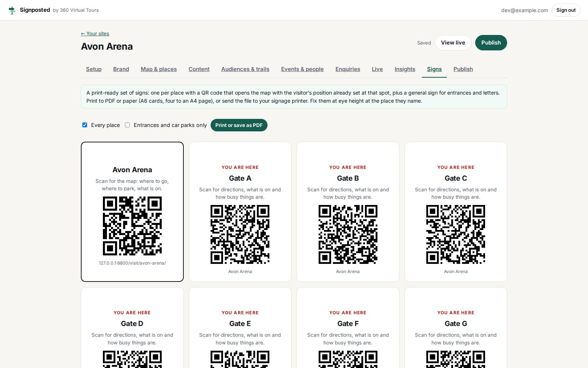This screenshot has width=588, height=368.
Task: Click the Gate B sign title
Action: pyautogui.click(x=348, y=178)
